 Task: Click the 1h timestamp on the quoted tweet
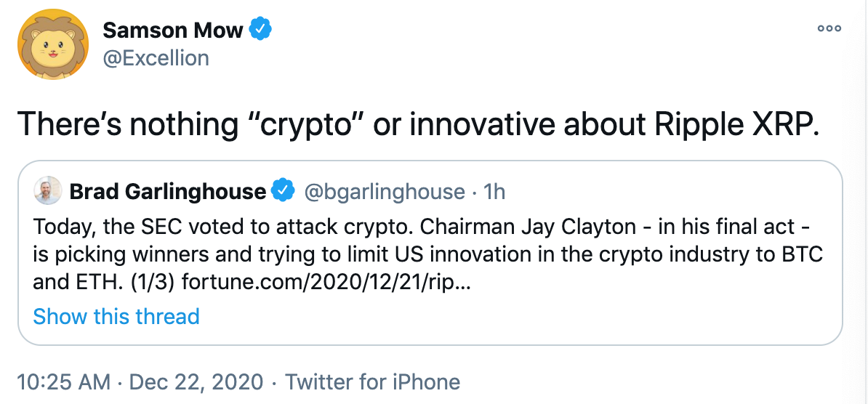click(x=494, y=192)
